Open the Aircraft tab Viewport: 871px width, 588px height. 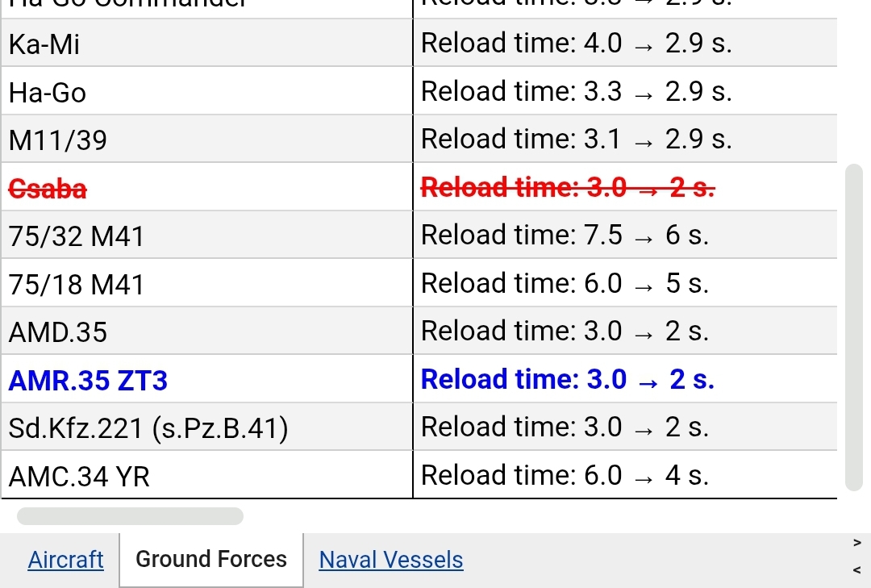65,560
